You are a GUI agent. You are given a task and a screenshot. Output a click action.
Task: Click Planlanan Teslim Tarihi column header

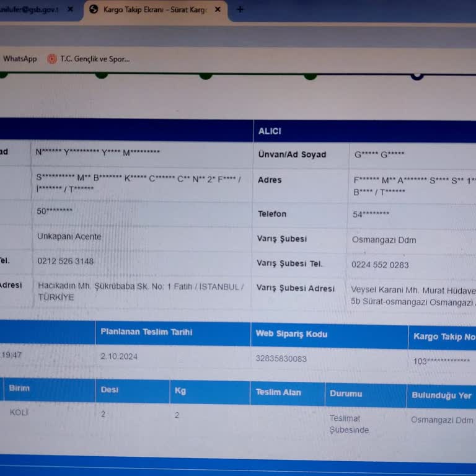[x=146, y=332]
